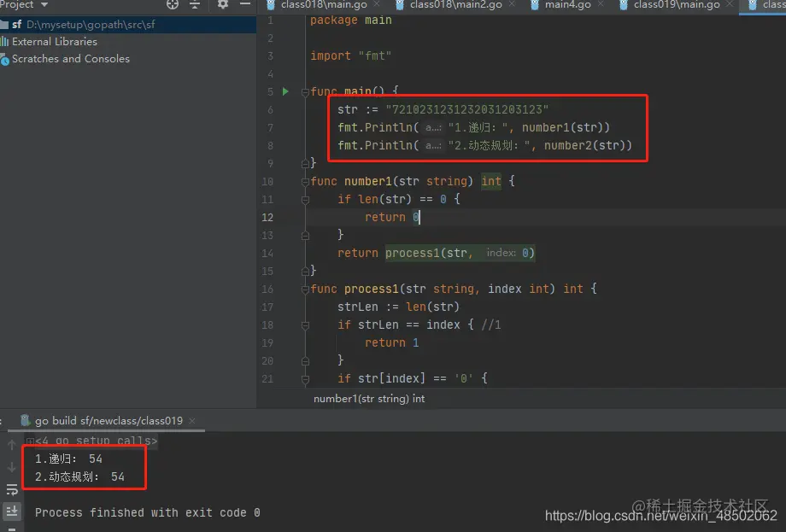Collapse the if str[index] block at line 21
This screenshot has height=532, width=786.
tap(305, 378)
